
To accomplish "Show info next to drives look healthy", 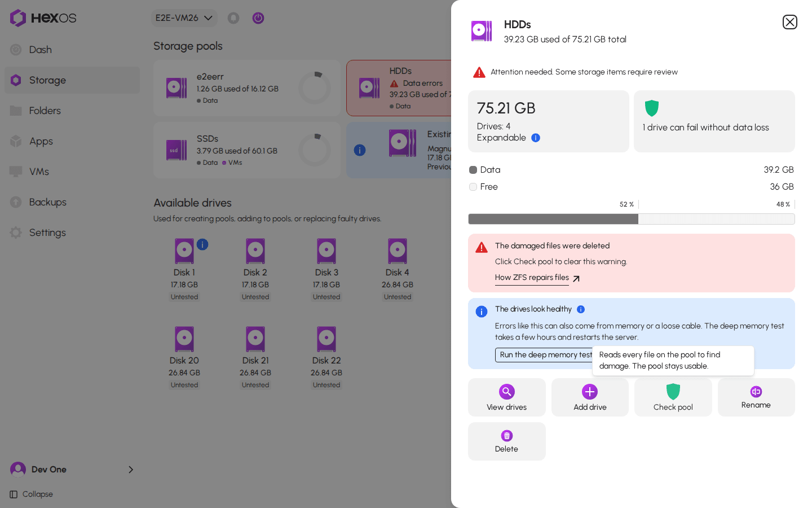I will pos(581,309).
